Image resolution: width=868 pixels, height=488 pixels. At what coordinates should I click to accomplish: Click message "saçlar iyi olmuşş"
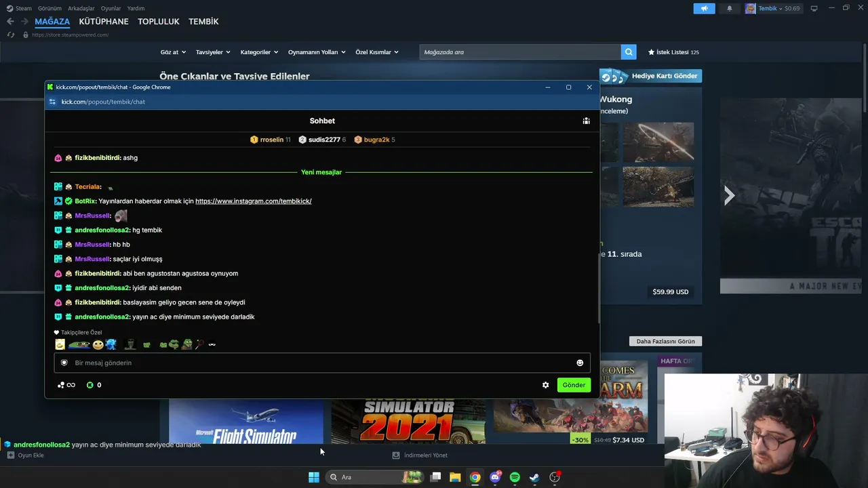[138, 259]
